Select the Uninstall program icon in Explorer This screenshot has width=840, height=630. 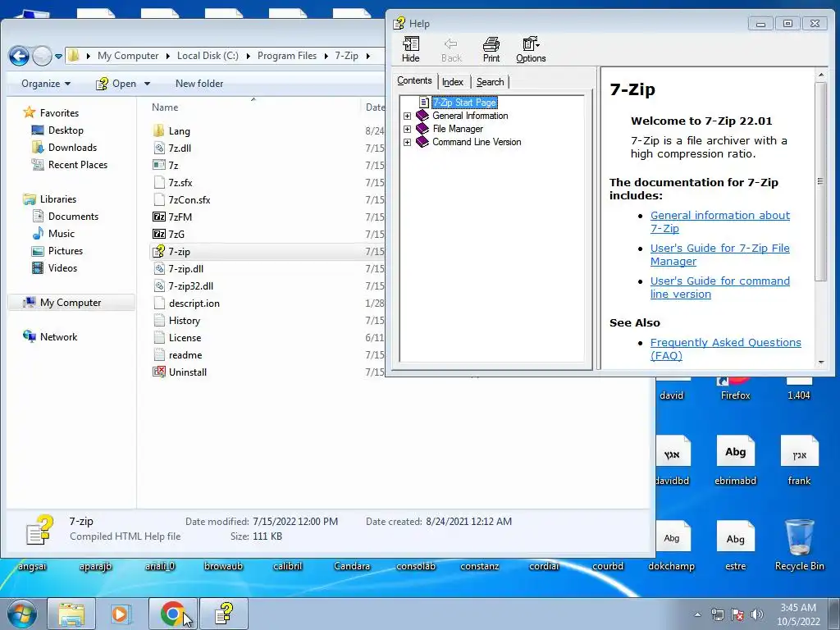[159, 372]
